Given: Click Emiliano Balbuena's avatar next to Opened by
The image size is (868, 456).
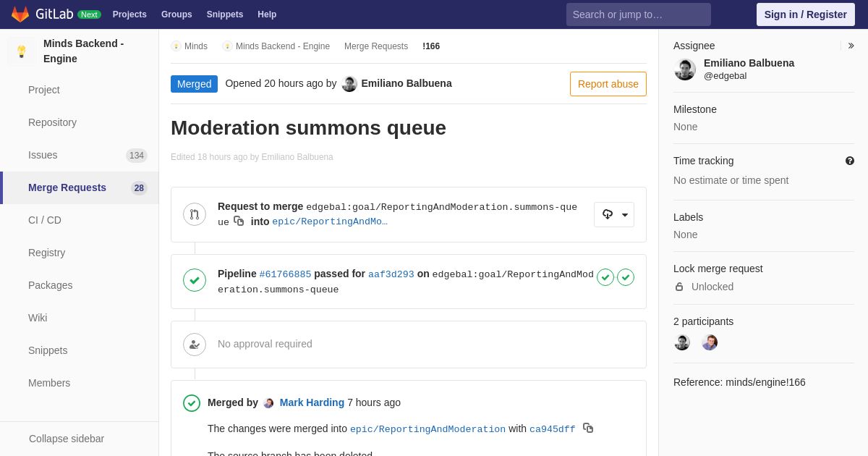Looking at the screenshot, I should point(349,84).
